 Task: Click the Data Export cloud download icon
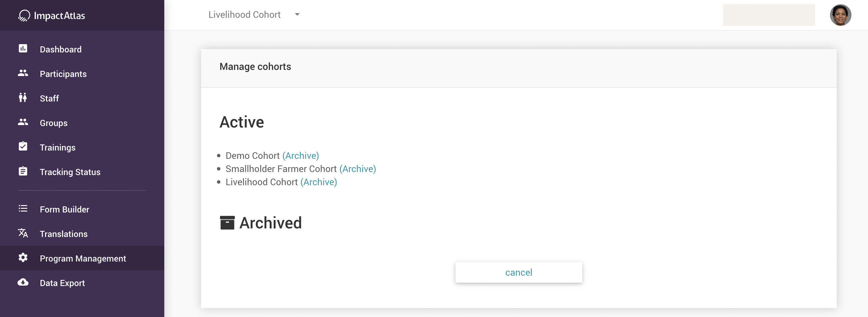(x=23, y=282)
